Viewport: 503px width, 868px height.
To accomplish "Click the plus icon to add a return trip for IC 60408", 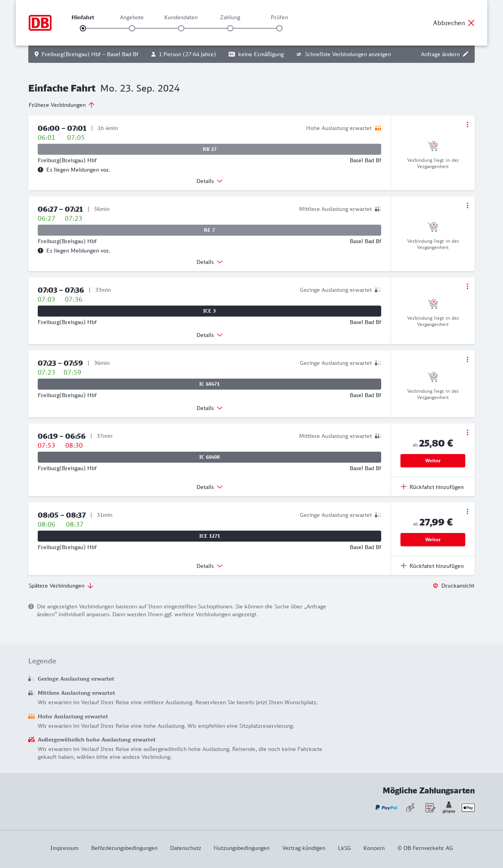I will (404, 487).
